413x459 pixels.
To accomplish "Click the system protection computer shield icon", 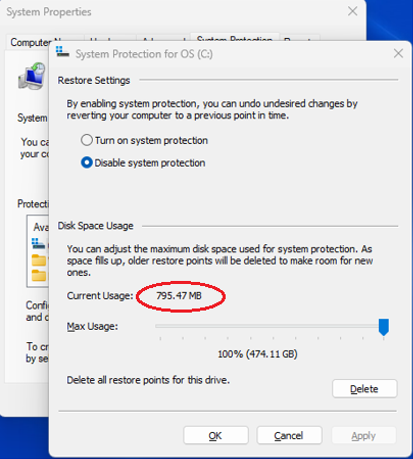I will click(x=31, y=76).
